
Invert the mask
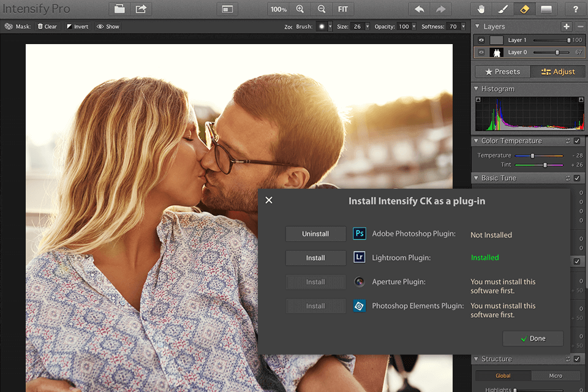78,26
